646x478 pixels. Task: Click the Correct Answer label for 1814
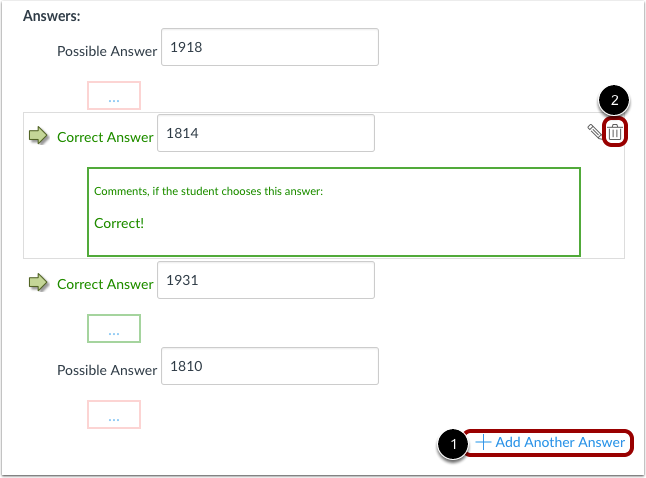pyautogui.click(x=105, y=137)
